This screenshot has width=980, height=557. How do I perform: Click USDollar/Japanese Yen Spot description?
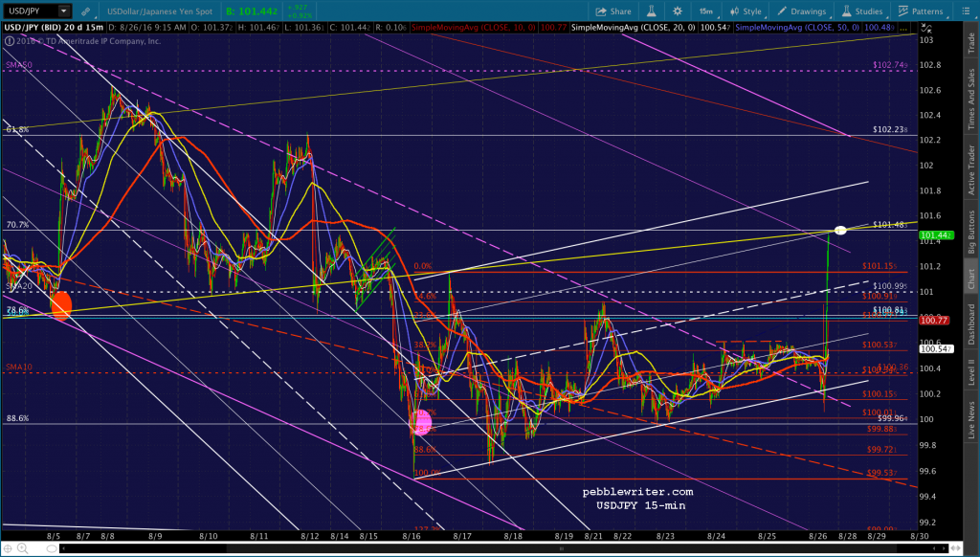coord(160,11)
